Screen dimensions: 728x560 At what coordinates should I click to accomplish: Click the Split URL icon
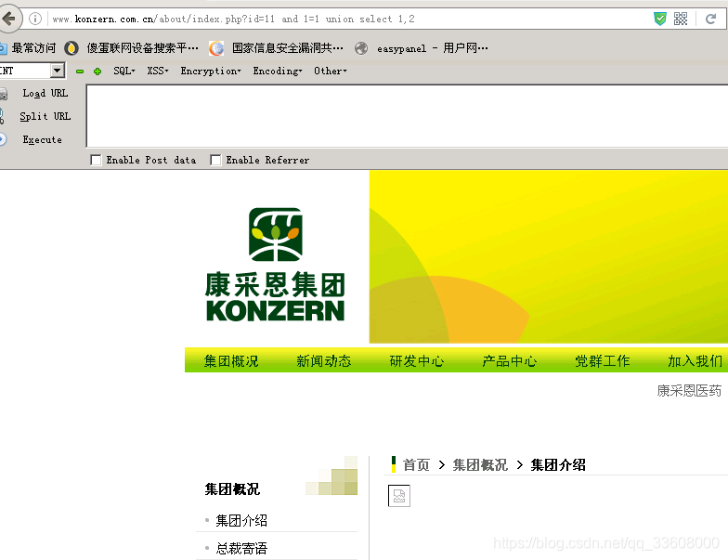(2, 116)
